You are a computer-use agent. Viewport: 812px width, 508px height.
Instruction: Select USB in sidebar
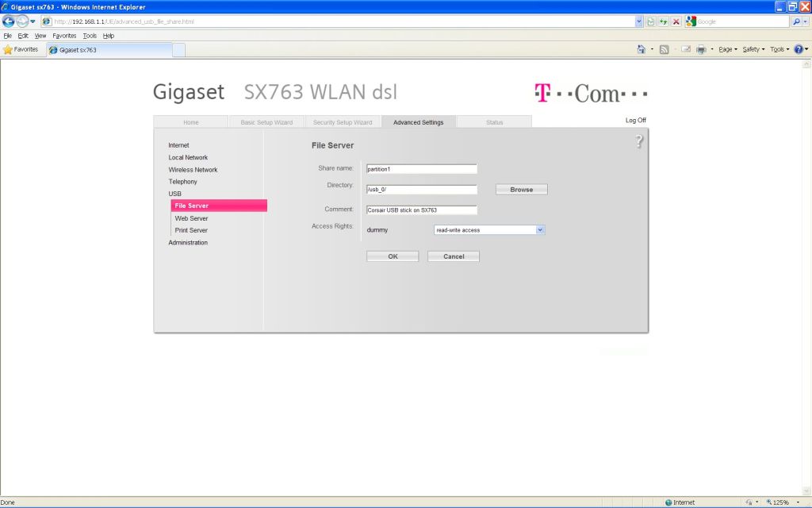click(x=175, y=194)
